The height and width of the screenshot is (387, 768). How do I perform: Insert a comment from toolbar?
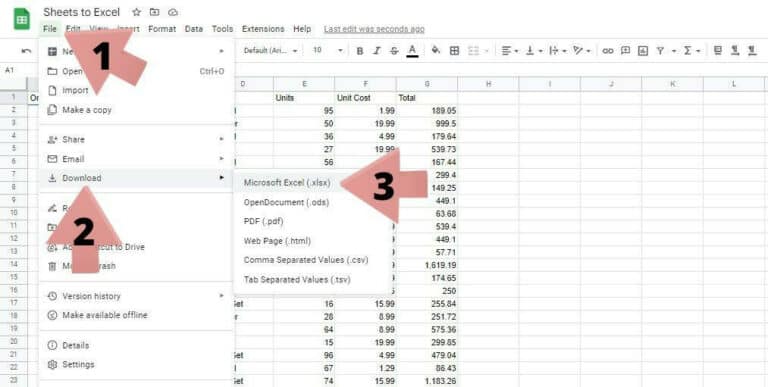point(625,50)
